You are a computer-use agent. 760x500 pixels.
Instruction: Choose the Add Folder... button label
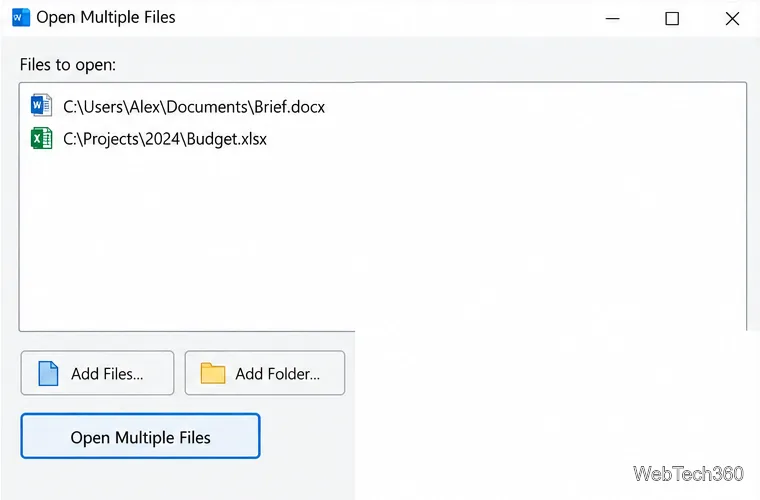(x=278, y=374)
